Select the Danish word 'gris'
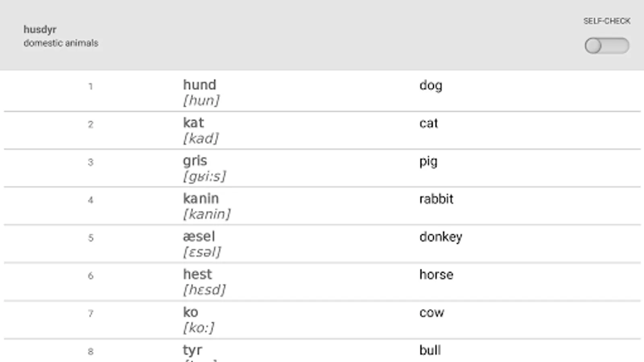 pos(195,161)
